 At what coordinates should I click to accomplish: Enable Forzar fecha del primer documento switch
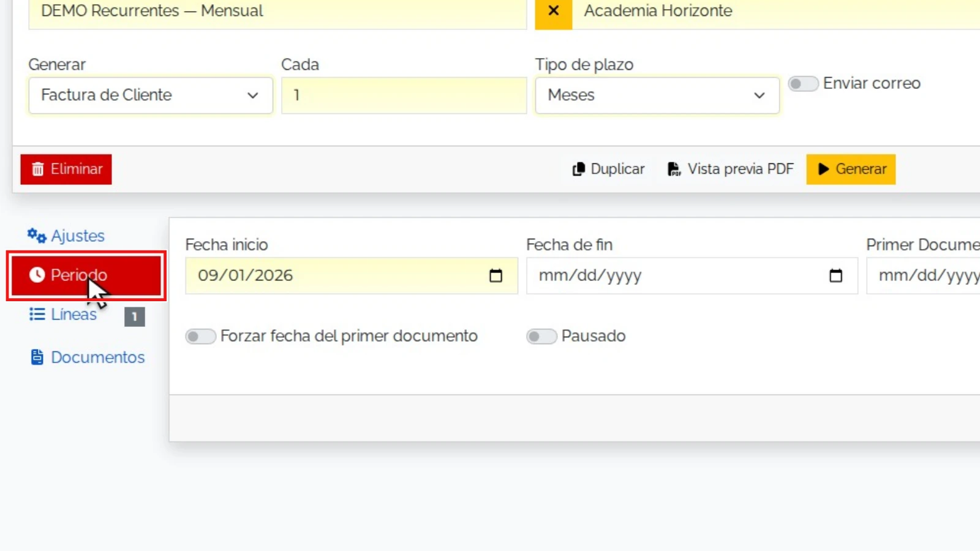point(201,336)
